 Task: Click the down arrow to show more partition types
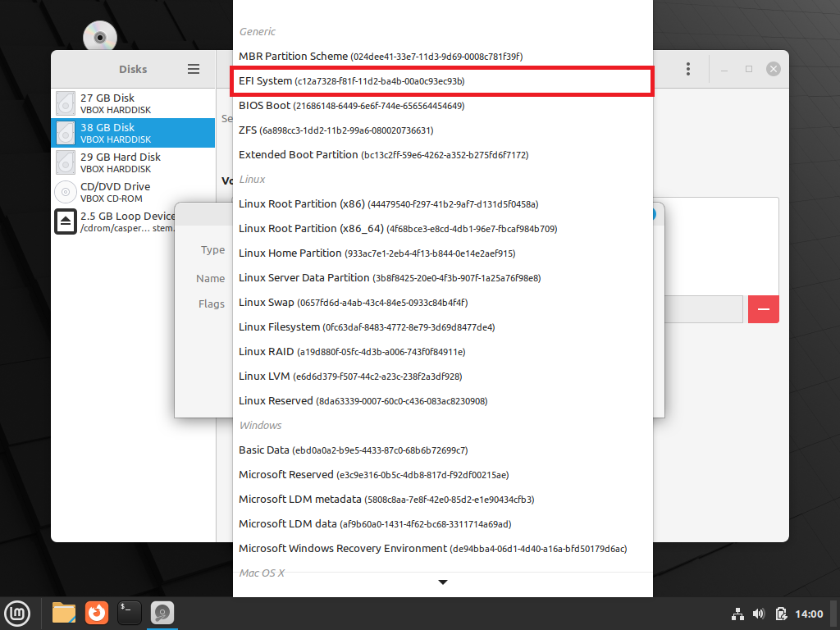[x=442, y=582]
